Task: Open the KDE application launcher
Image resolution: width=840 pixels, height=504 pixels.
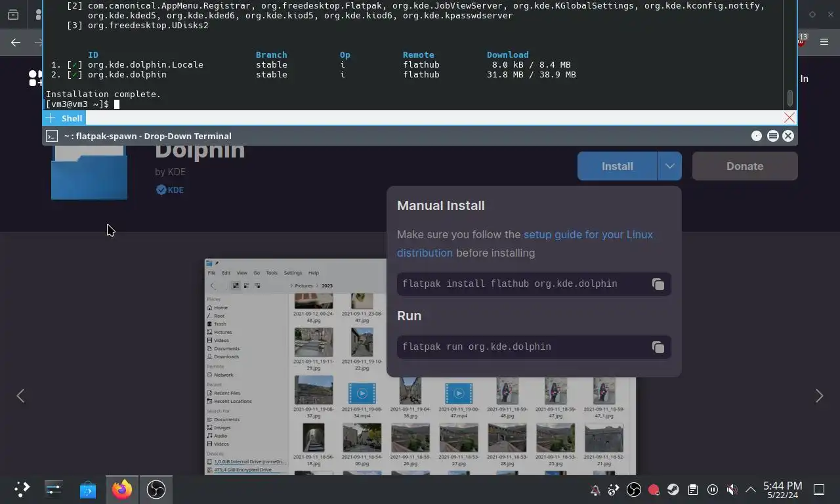Action: (22, 489)
